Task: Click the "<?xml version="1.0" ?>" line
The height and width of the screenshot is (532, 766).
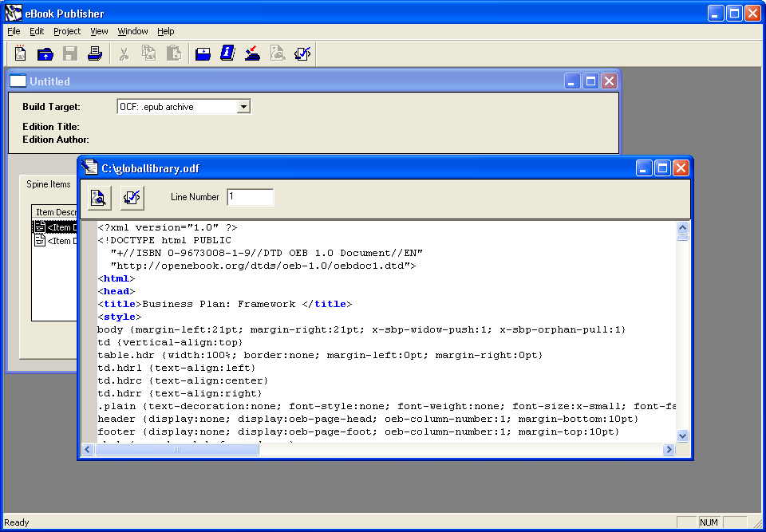Action: pos(168,227)
